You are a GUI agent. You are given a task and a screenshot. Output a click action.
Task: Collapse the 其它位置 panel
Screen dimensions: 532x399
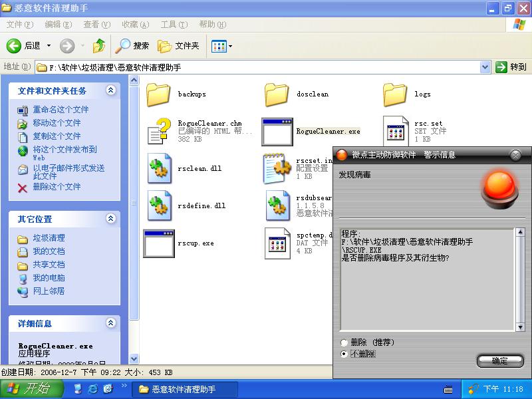(110, 219)
